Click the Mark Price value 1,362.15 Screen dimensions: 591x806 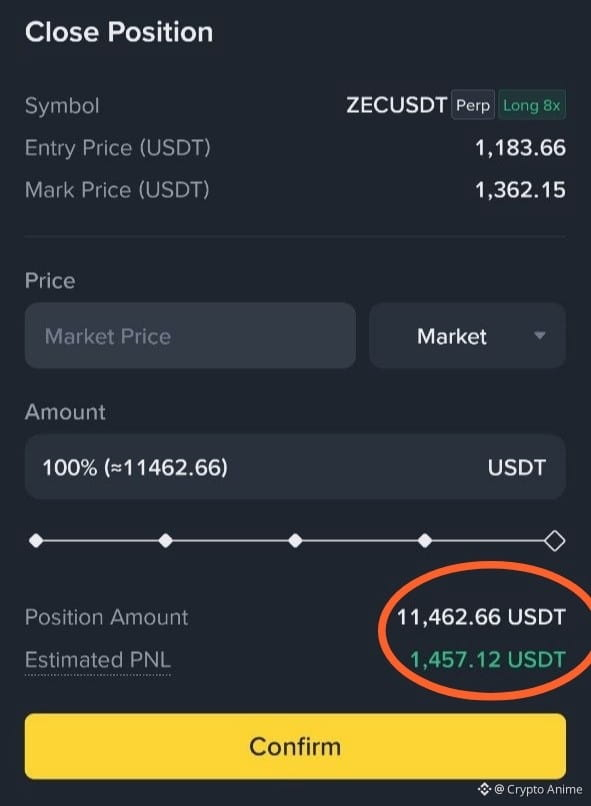point(520,190)
